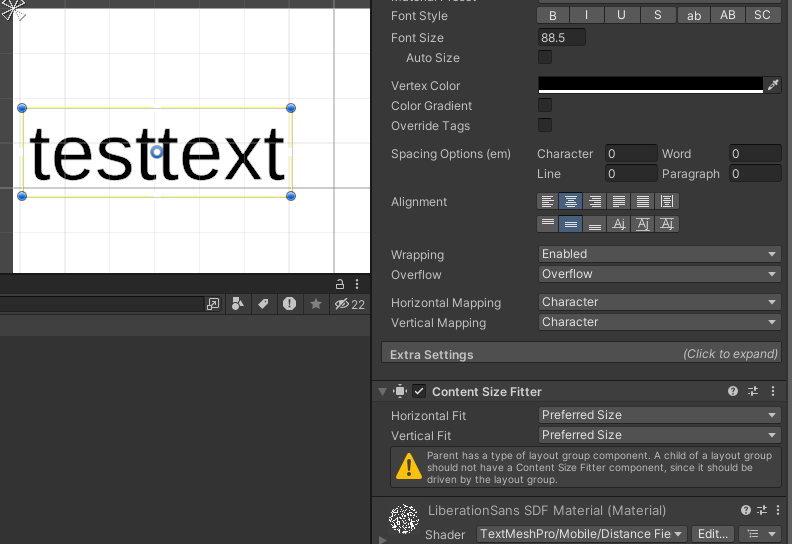
Task: Toggle Italic font style button
Action: pyautogui.click(x=586, y=16)
